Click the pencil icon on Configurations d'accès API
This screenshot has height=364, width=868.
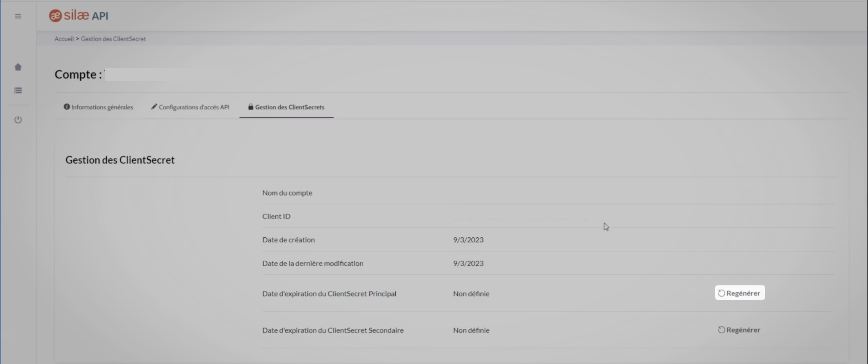point(154,106)
